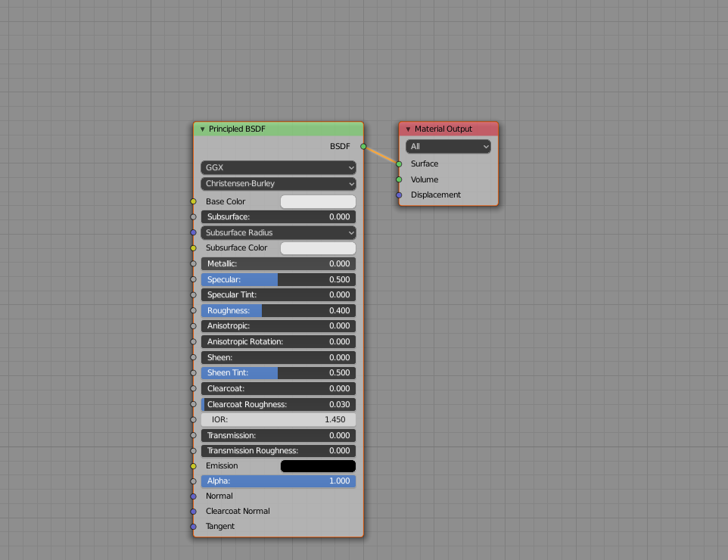The height and width of the screenshot is (560, 728).
Task: Click the BSDF output socket
Action: 363,146
